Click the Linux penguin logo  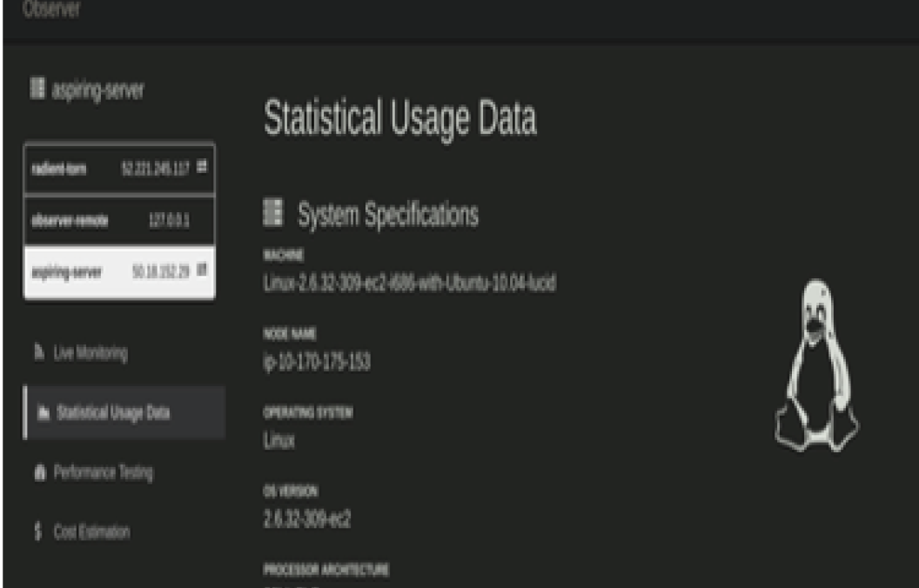click(x=815, y=366)
